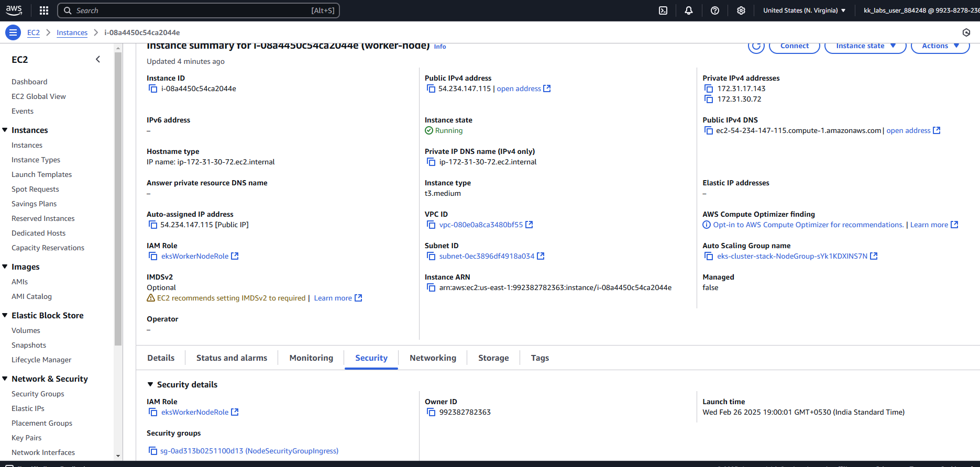
Task: Open AWS services grid menu
Action: [x=44, y=10]
